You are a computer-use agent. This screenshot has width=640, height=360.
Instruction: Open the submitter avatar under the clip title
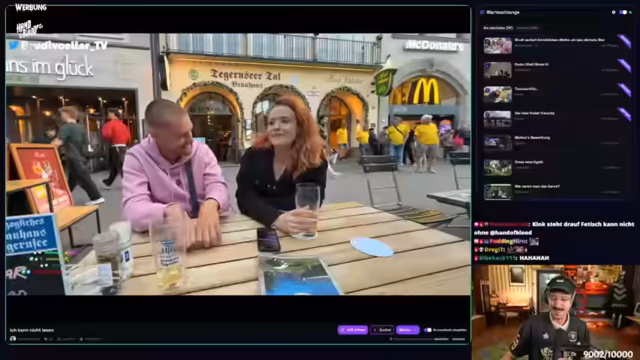tap(13, 339)
